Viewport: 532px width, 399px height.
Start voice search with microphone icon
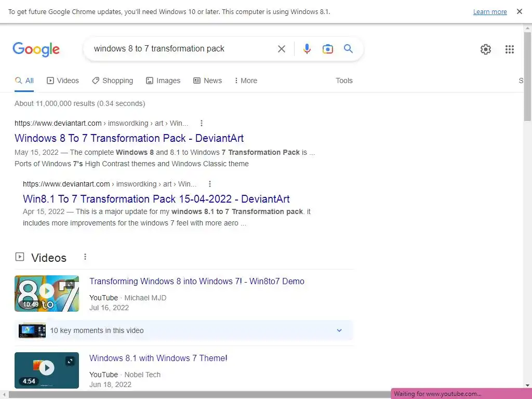tap(307, 49)
